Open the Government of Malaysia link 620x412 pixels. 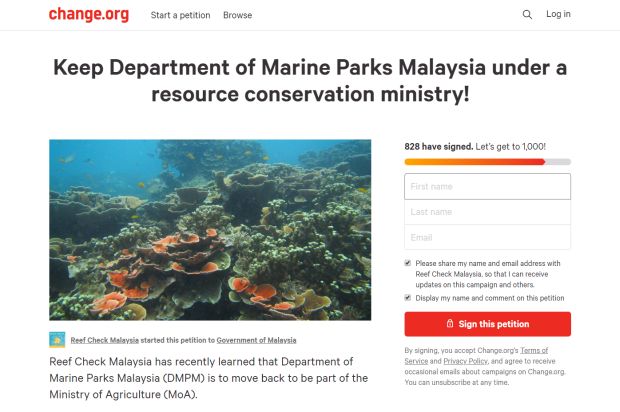tap(256, 340)
